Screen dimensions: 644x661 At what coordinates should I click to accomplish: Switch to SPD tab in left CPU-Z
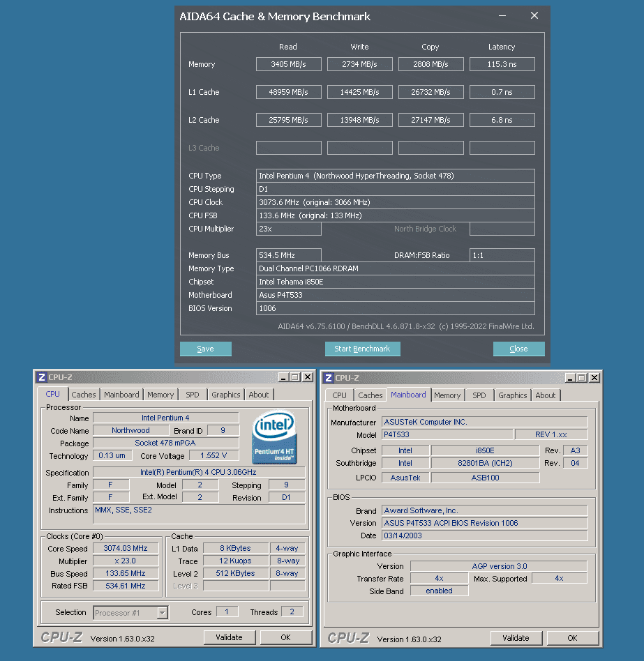pyautogui.click(x=193, y=395)
